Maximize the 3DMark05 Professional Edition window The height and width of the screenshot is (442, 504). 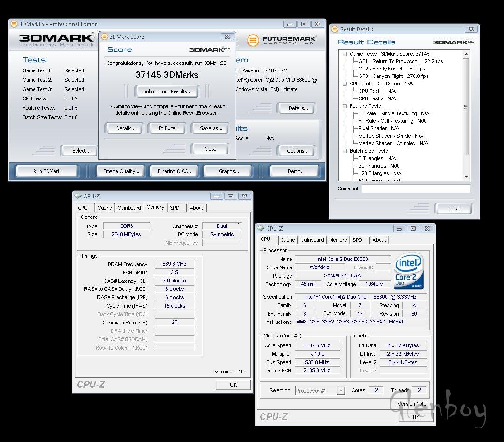click(304, 24)
